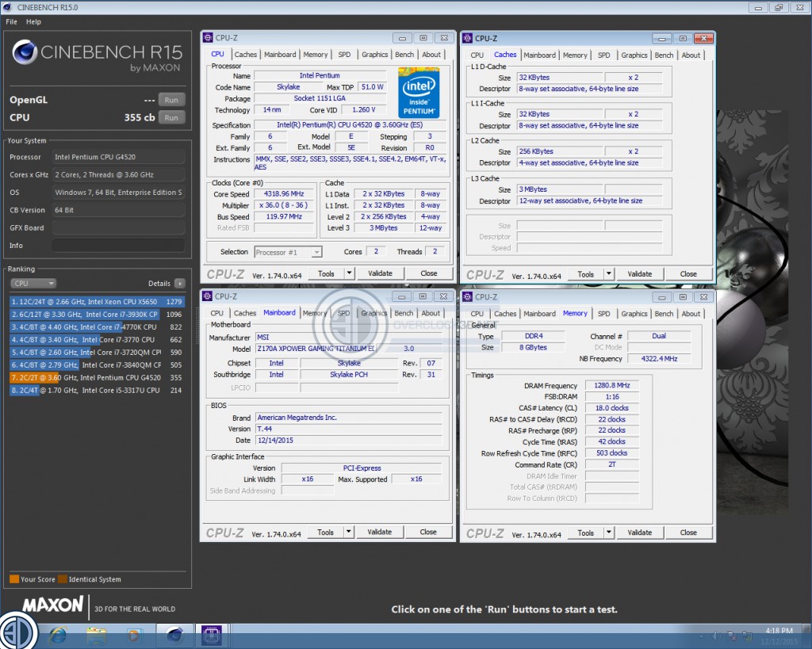Run the CPU benchmark

tap(171, 117)
